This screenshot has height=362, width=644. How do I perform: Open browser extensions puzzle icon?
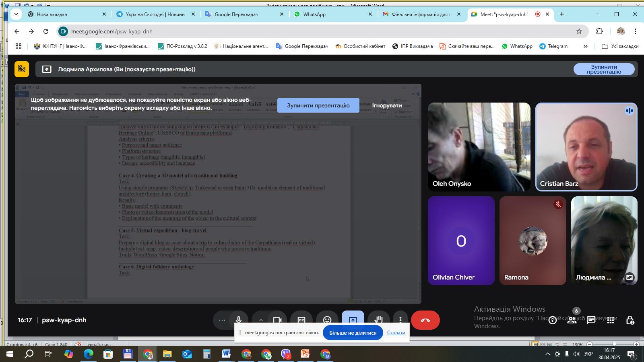(600, 31)
